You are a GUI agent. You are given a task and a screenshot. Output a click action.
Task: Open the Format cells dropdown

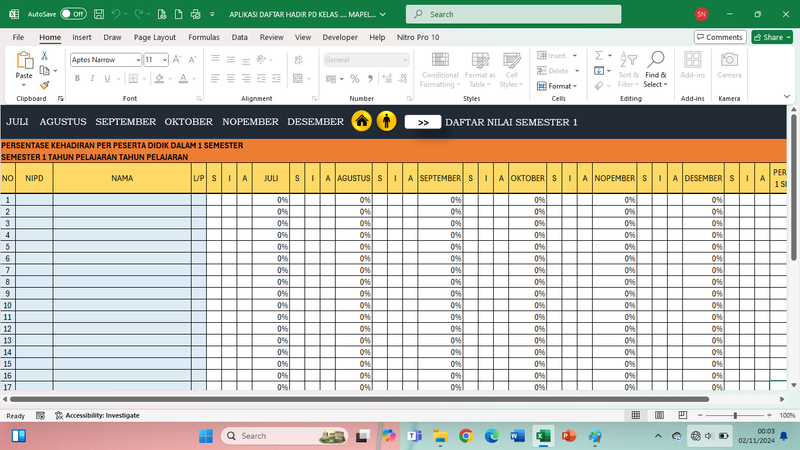pyautogui.click(x=557, y=86)
